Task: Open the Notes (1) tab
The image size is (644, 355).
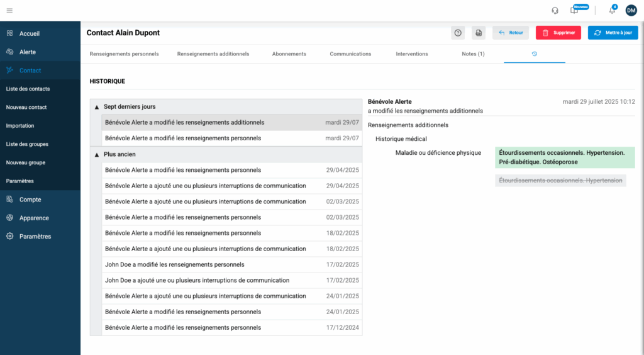Action: 473,54
